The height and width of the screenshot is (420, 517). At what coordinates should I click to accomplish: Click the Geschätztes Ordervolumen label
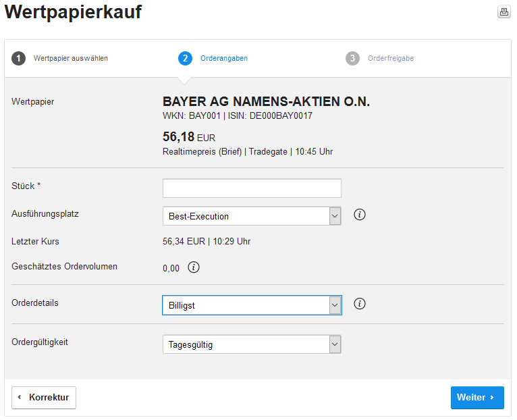(64, 267)
